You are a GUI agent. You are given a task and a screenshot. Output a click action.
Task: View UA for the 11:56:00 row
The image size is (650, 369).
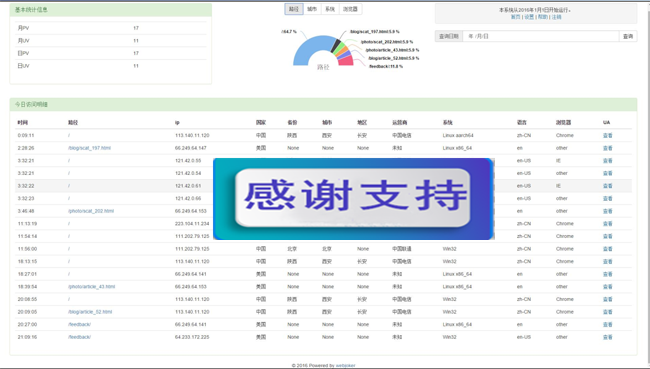click(x=607, y=249)
